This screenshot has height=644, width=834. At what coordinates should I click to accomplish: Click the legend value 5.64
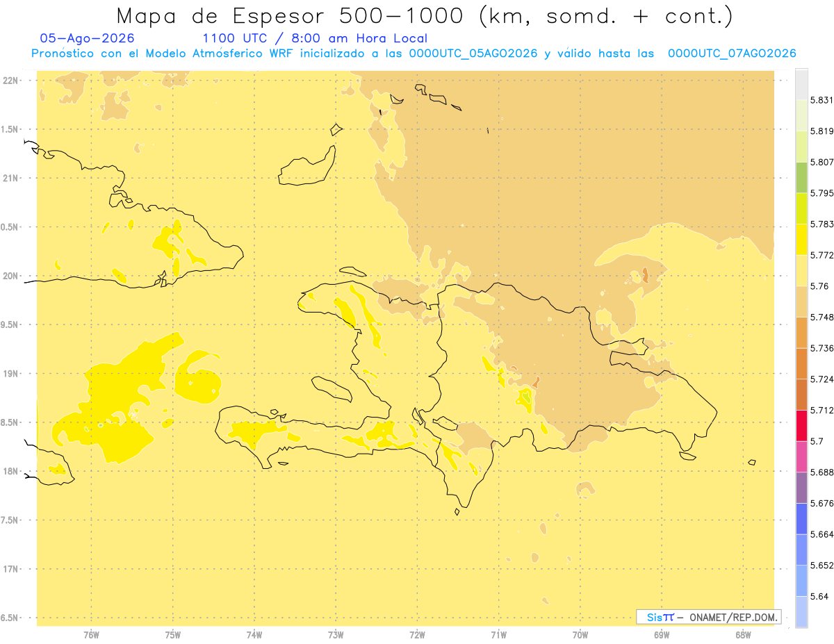(819, 597)
